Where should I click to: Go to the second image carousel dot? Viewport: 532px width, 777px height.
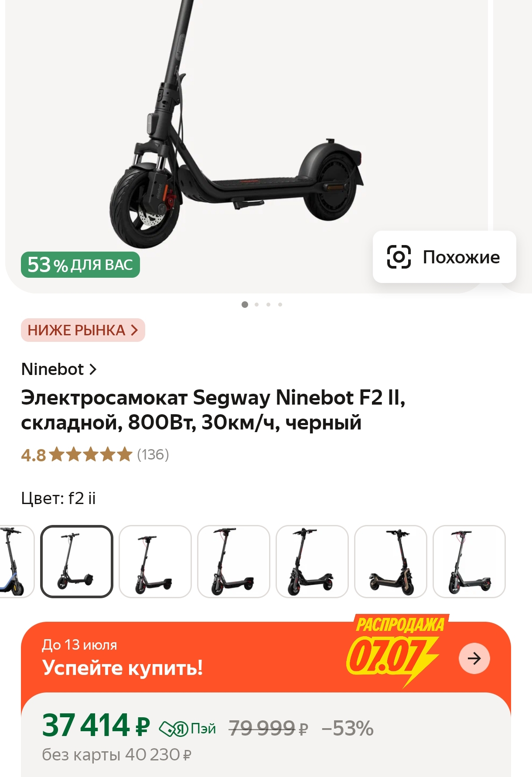click(x=256, y=304)
